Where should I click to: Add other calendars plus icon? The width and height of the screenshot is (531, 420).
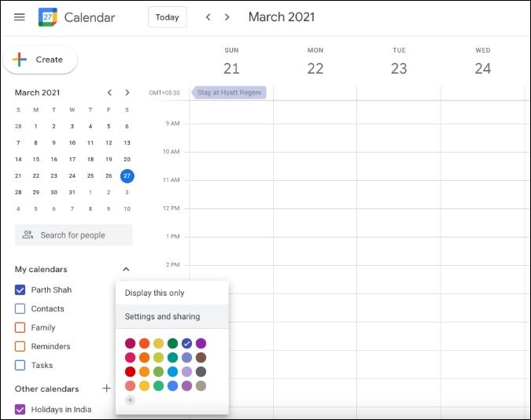107,389
